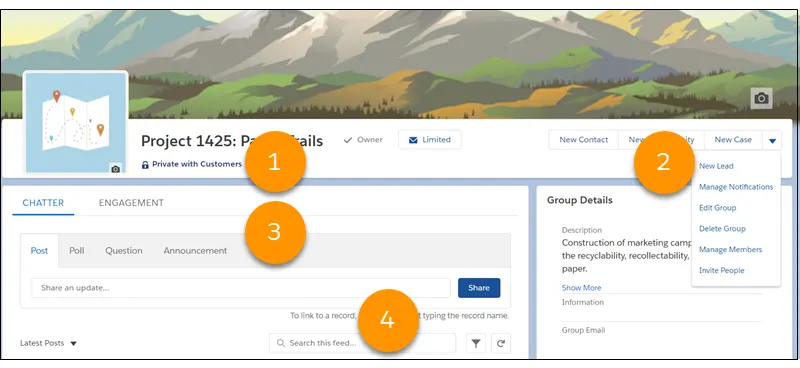
Task: Choose Invite People from the menu
Action: tap(721, 271)
